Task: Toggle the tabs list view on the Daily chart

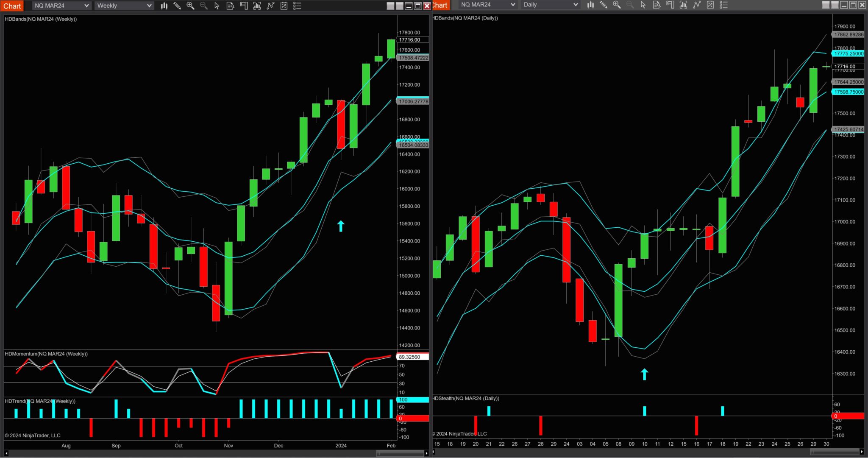Action: pyautogui.click(x=724, y=5)
